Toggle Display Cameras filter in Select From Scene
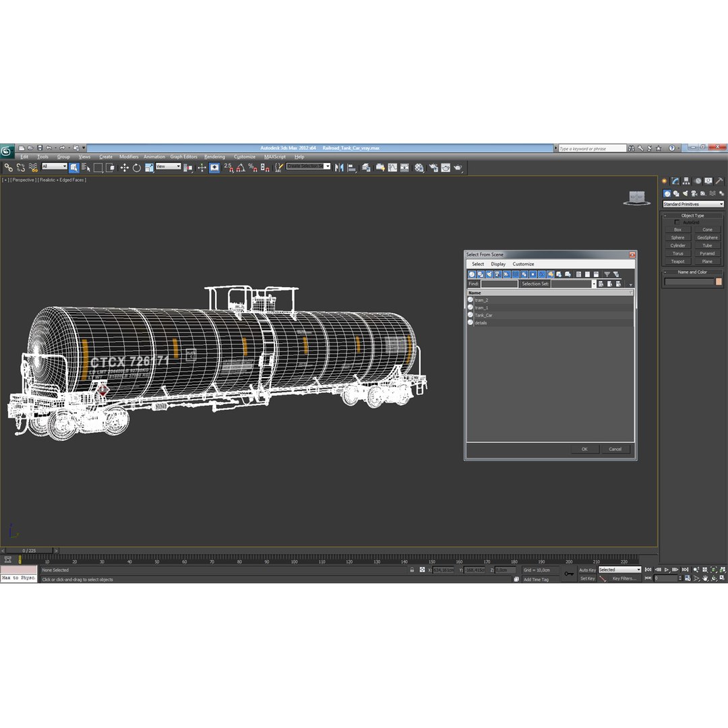The height and width of the screenshot is (728, 728). click(497, 274)
